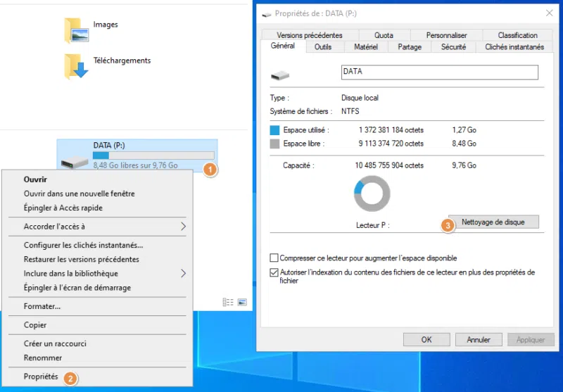Select Épingler à l'écran de démarrage

point(97,288)
